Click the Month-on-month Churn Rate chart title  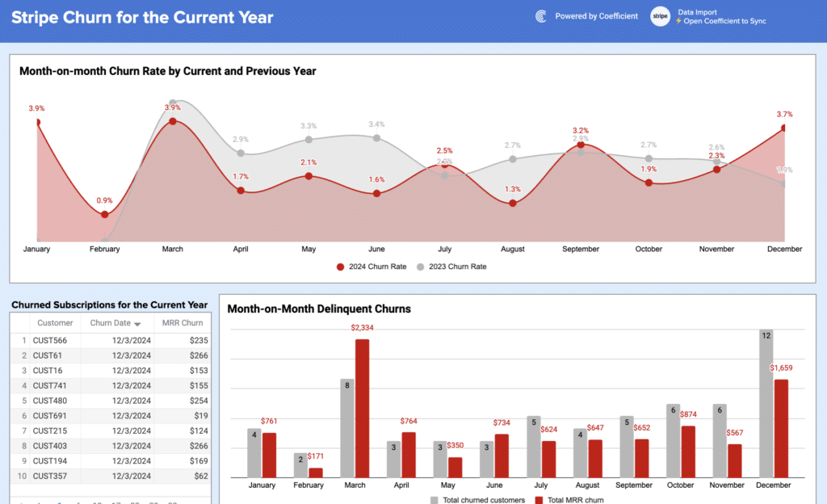168,71
